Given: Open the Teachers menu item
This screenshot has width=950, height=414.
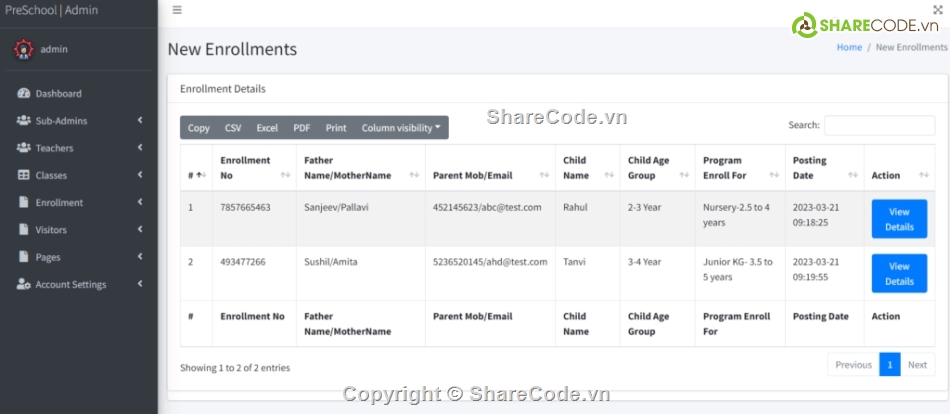Looking at the screenshot, I should click(79, 148).
